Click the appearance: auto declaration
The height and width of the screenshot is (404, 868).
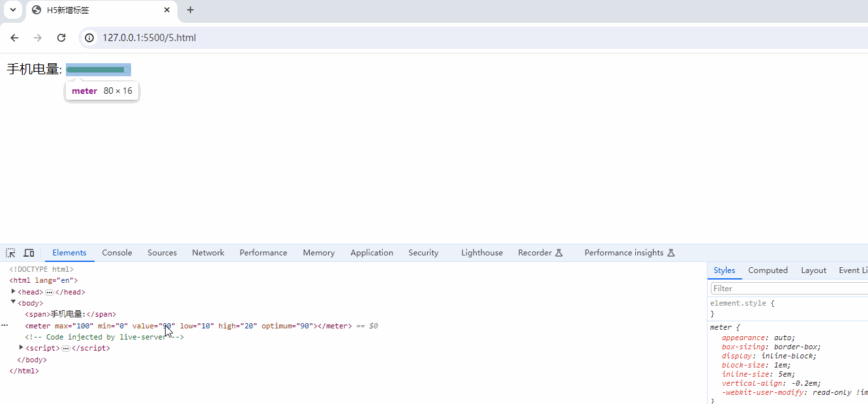tap(758, 338)
